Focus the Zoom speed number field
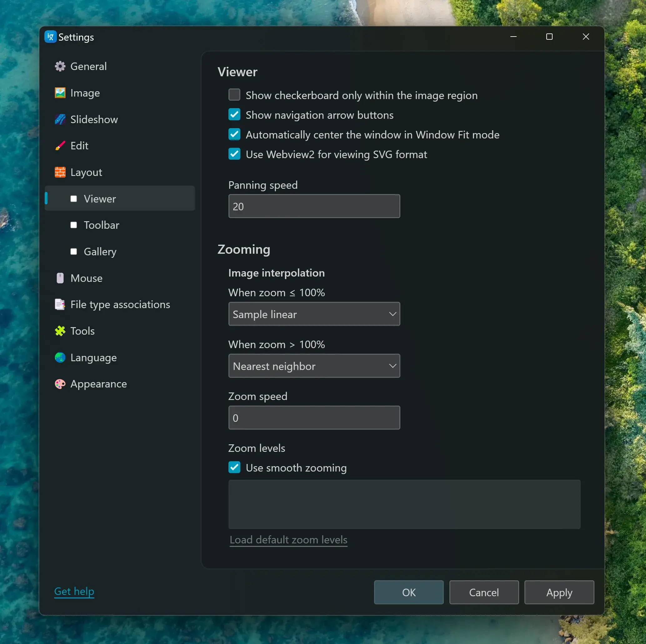 314,418
